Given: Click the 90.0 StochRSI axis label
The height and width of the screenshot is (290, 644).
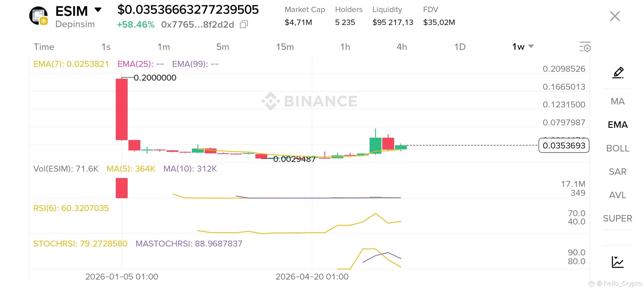Looking at the screenshot, I should [x=577, y=253].
